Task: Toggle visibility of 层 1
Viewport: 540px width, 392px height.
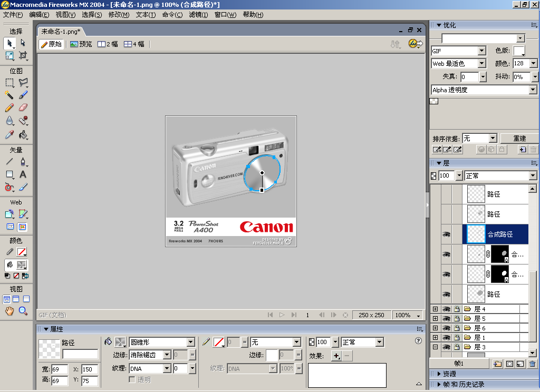Action: point(446,337)
